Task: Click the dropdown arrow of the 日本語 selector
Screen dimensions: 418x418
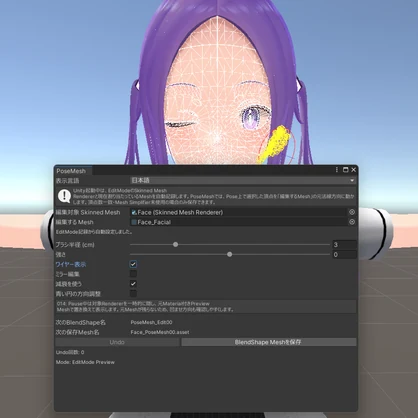Action: point(352,180)
